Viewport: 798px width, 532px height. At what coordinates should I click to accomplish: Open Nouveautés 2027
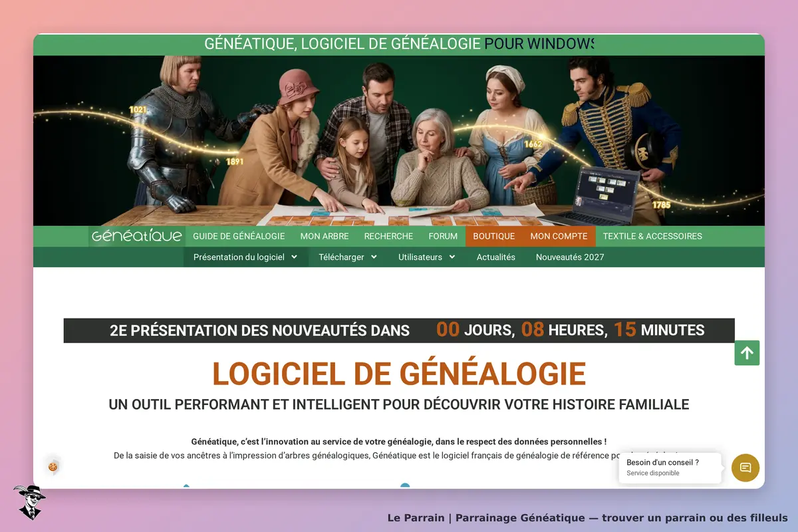(x=570, y=257)
